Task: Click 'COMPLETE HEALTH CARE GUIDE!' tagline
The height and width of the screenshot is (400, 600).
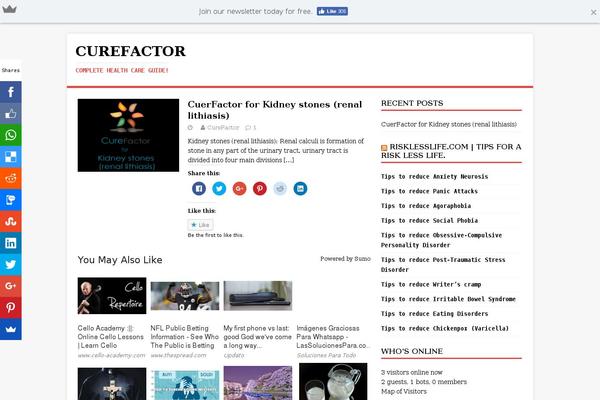Action: pyautogui.click(x=122, y=70)
